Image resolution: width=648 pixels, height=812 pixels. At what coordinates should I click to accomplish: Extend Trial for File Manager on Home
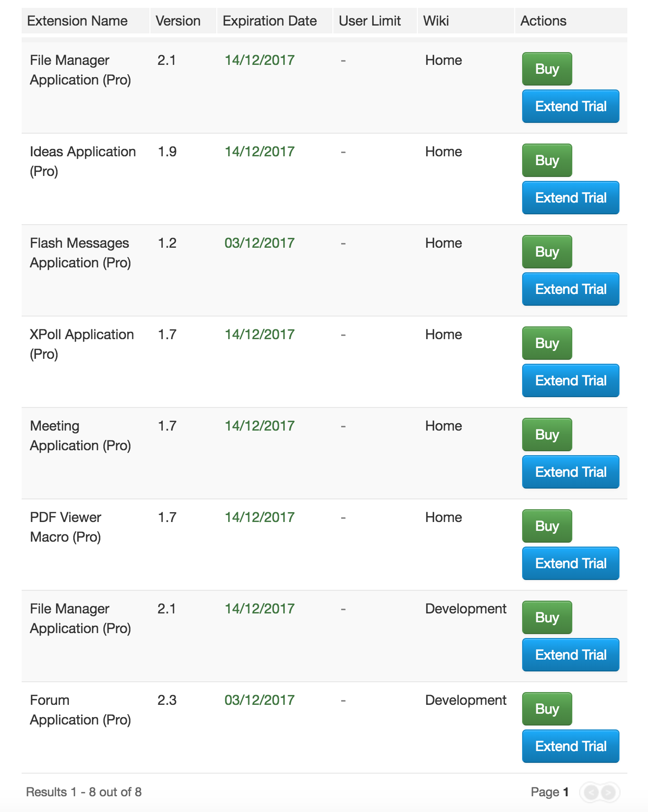pos(570,106)
